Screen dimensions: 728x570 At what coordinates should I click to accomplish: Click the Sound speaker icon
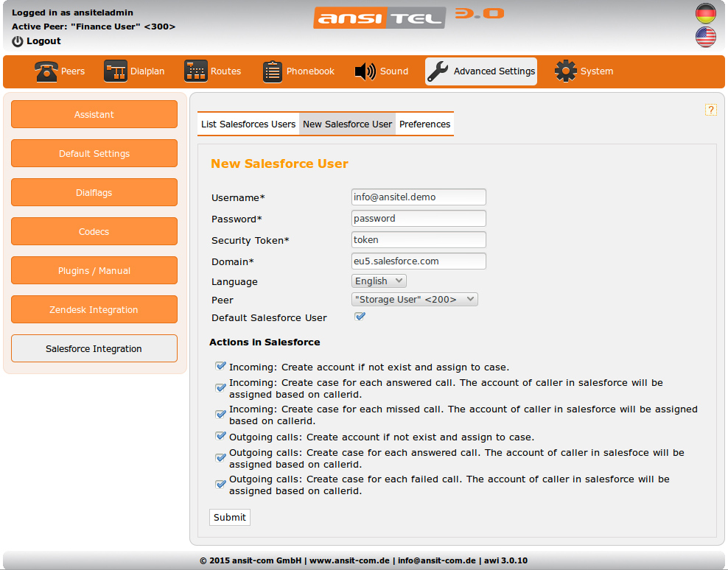(365, 71)
